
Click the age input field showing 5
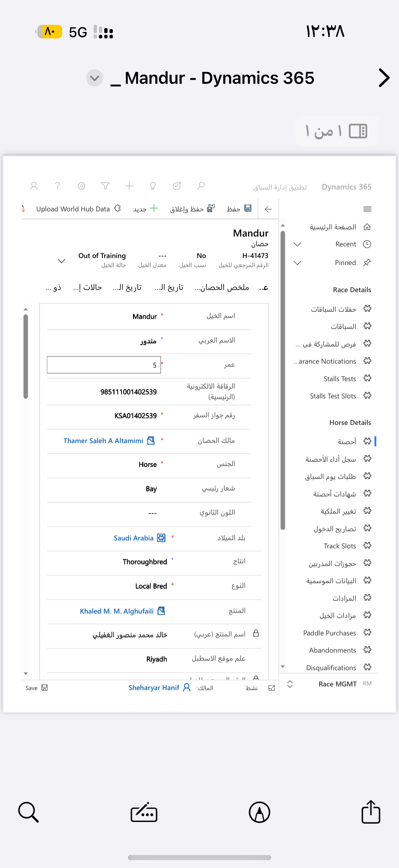click(104, 365)
